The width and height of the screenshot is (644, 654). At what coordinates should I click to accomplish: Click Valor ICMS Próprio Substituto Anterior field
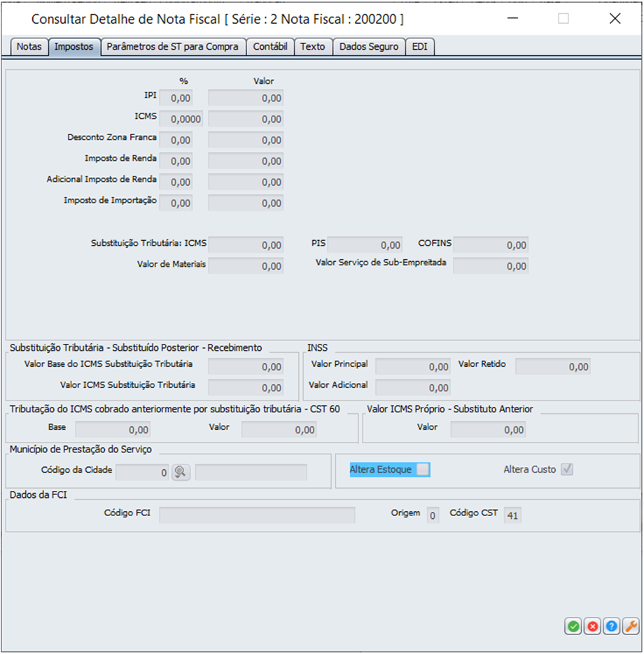point(488,430)
